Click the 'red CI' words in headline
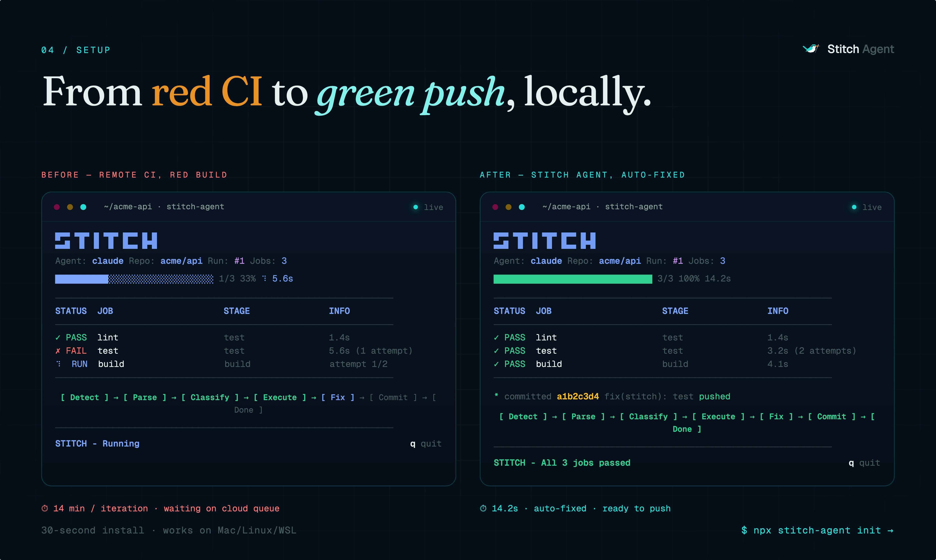This screenshot has height=560, width=936. (x=207, y=91)
